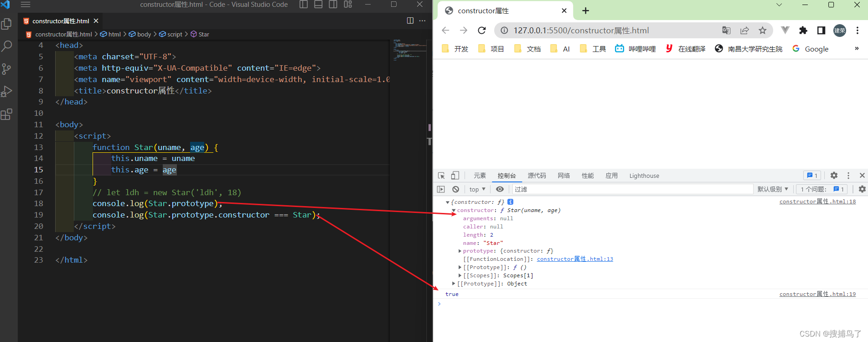Click the Chrome address bar URL
This screenshot has height=342, width=868.
click(581, 31)
